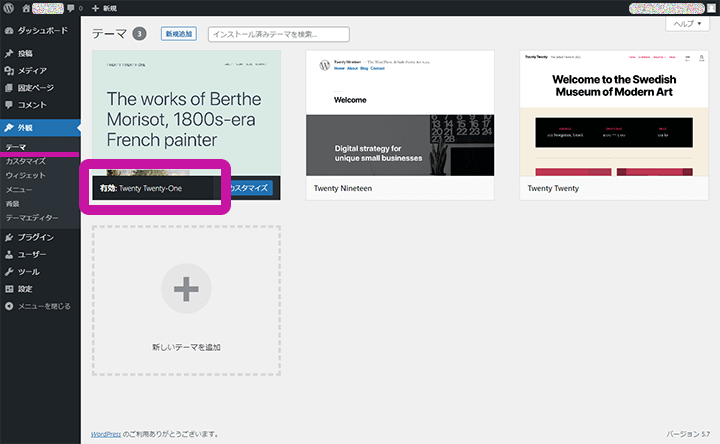Click the WordPress link in the footer
The width and height of the screenshot is (720, 444).
coord(106,435)
